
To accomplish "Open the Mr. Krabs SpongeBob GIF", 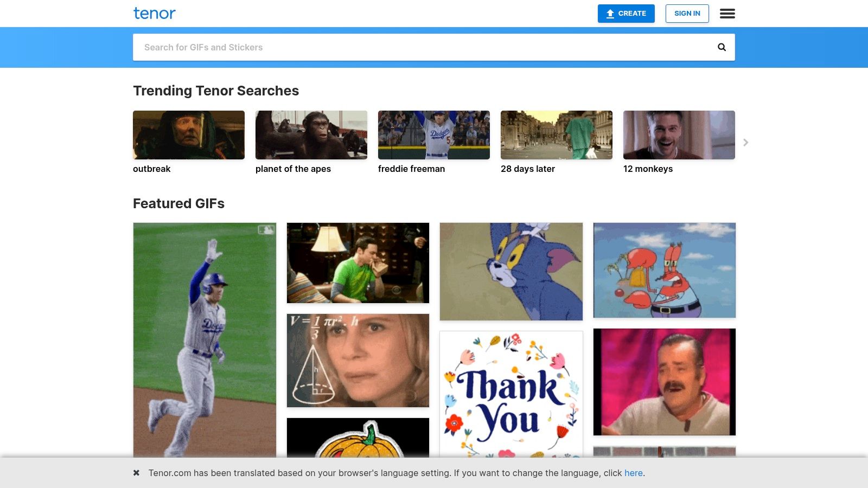I will click(665, 269).
